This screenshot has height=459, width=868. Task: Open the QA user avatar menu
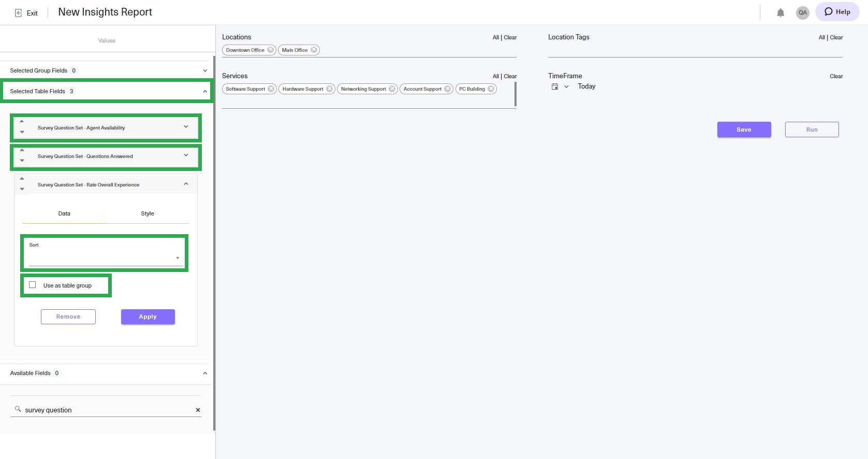pos(802,12)
